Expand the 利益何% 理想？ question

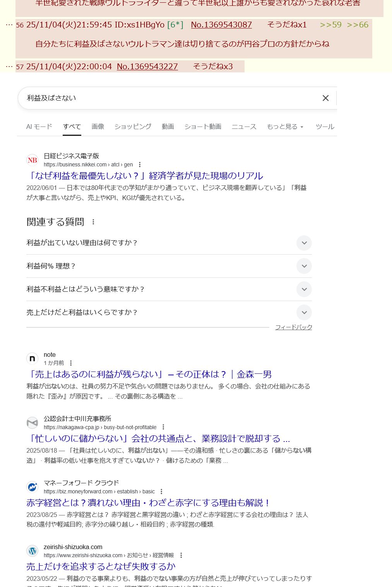tap(304, 266)
